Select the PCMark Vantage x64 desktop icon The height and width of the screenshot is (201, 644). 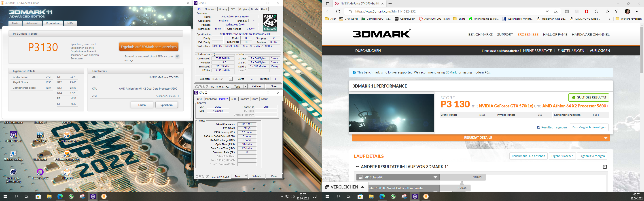67,156
